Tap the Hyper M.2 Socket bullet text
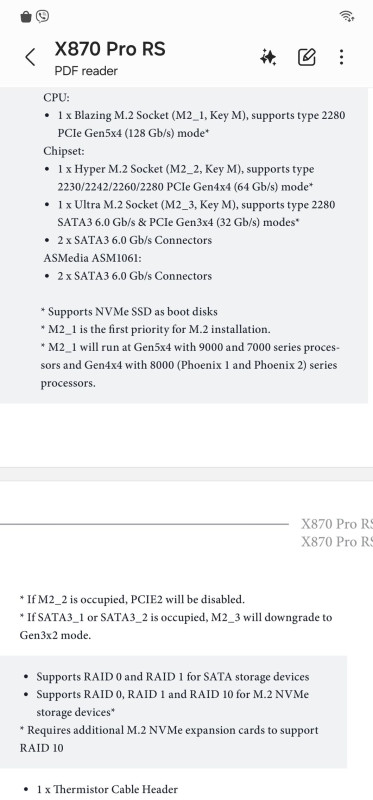373x800 pixels. click(186, 178)
